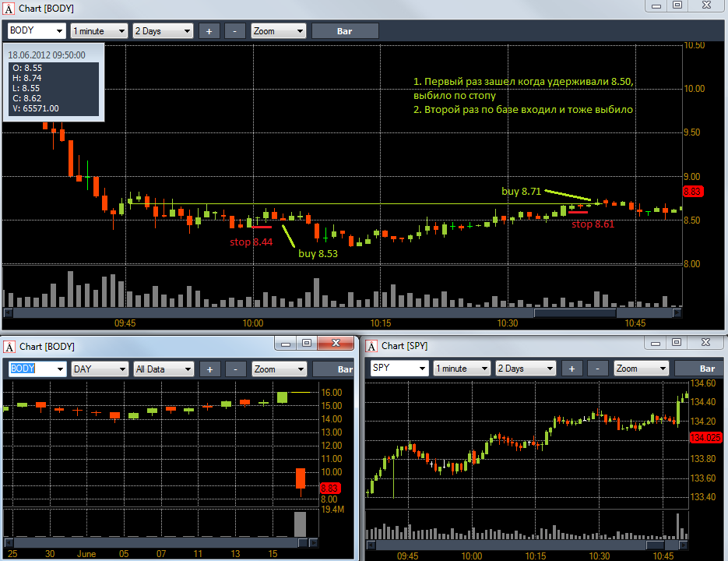Click the 'stop 8.44' annotation label
This screenshot has width=728, height=561.
pyautogui.click(x=251, y=242)
